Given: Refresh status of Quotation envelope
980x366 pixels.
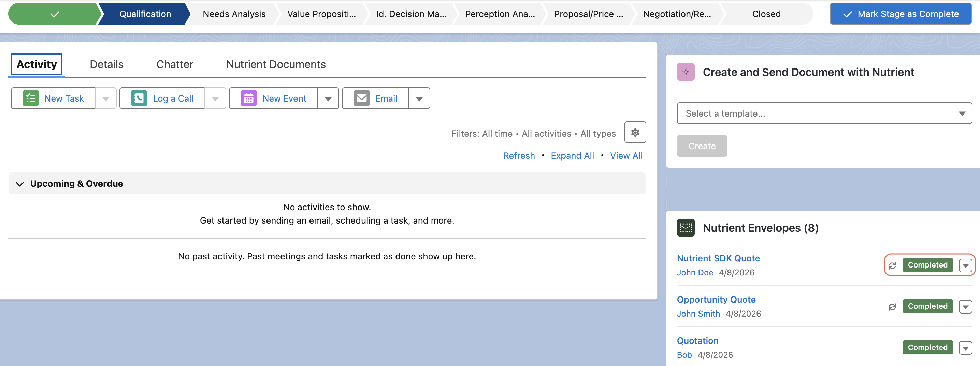Looking at the screenshot, I should [x=893, y=347].
